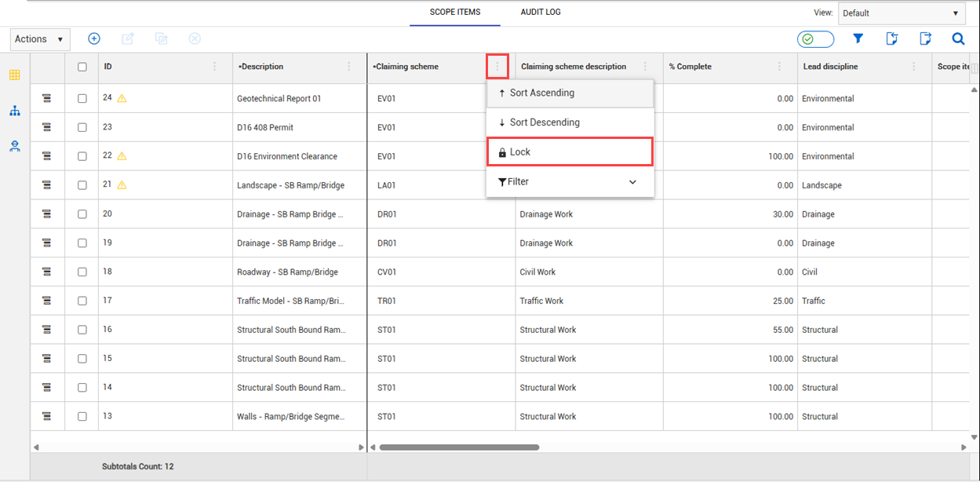Tick the select-all checkbox in header
This screenshot has width=980, height=482.
[82, 67]
